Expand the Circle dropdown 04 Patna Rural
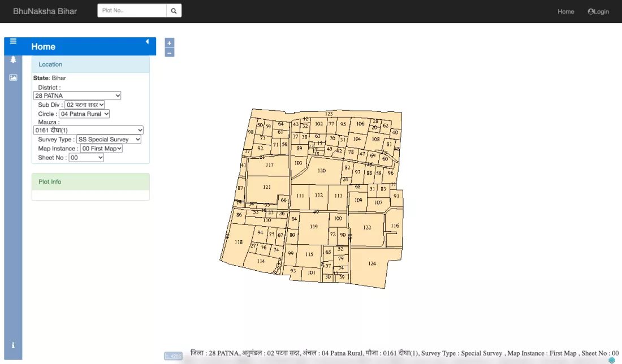The width and height of the screenshot is (622, 364). pyautogui.click(x=84, y=114)
